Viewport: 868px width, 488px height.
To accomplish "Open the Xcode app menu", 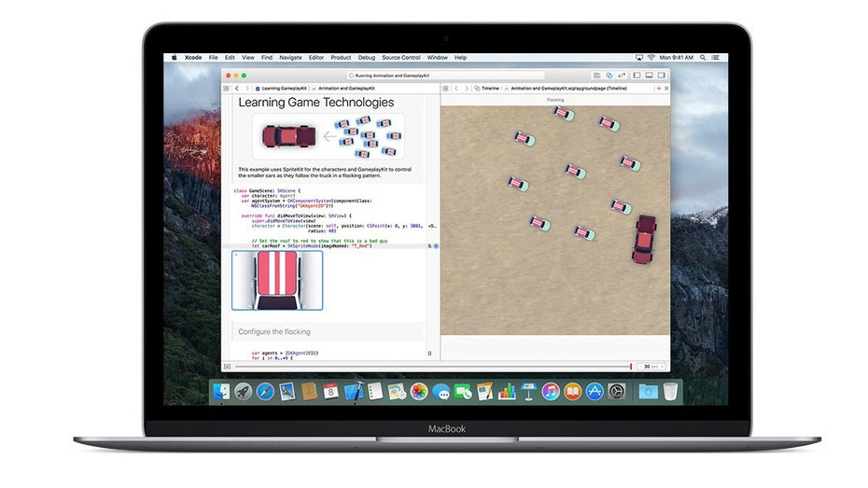I will point(193,58).
